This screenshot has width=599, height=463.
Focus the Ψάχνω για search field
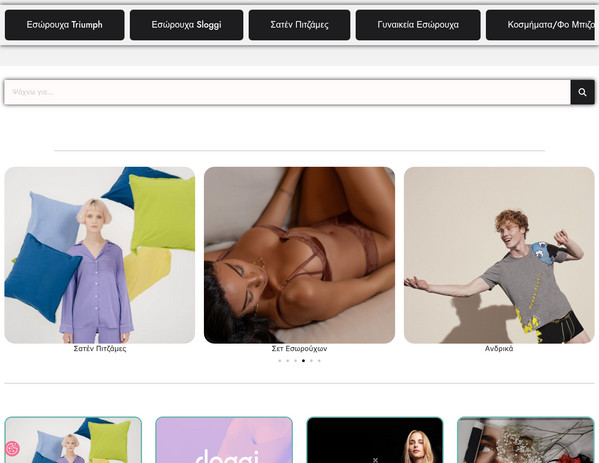click(x=287, y=92)
